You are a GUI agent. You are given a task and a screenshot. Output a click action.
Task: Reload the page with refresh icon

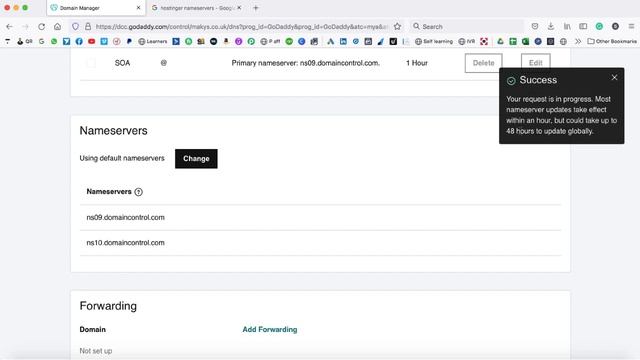tap(41, 27)
